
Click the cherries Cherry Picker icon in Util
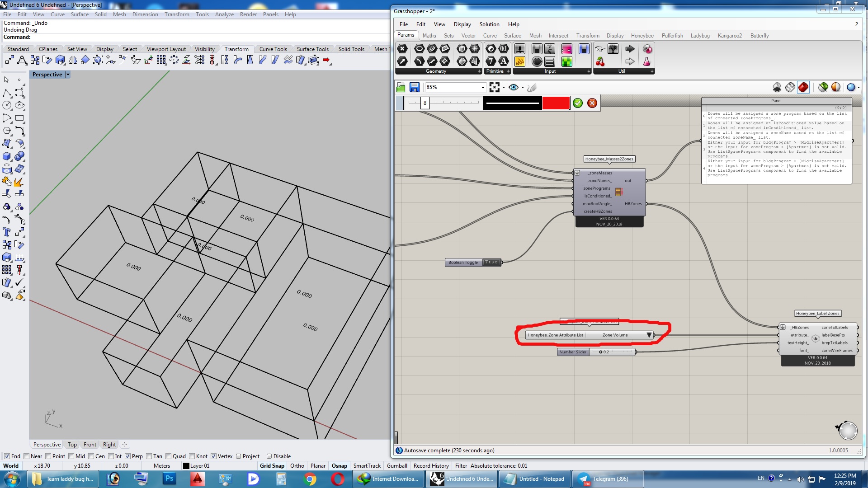pos(600,61)
